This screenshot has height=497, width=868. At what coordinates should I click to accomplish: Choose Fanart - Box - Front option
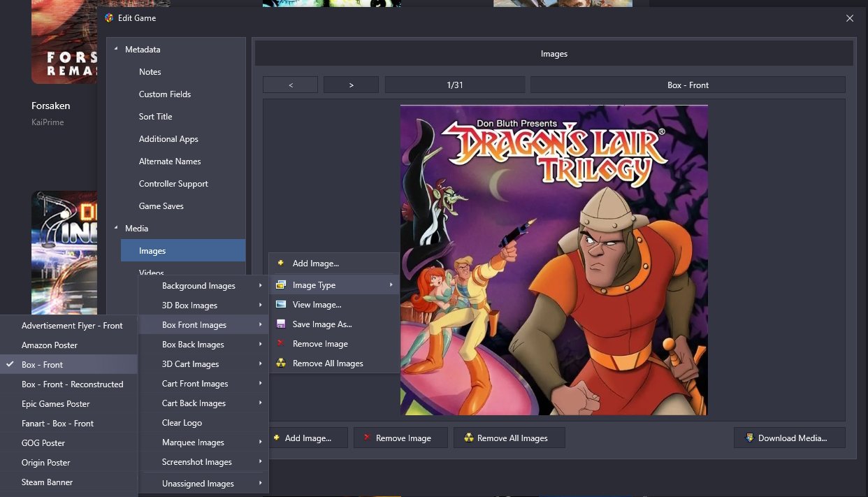[68, 424]
